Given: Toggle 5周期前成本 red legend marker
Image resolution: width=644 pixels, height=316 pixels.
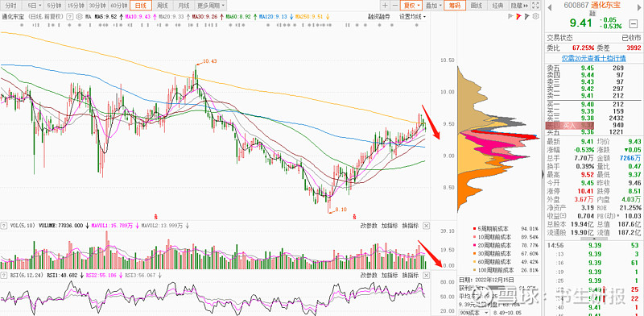Looking at the screenshot, I should click(474, 228).
